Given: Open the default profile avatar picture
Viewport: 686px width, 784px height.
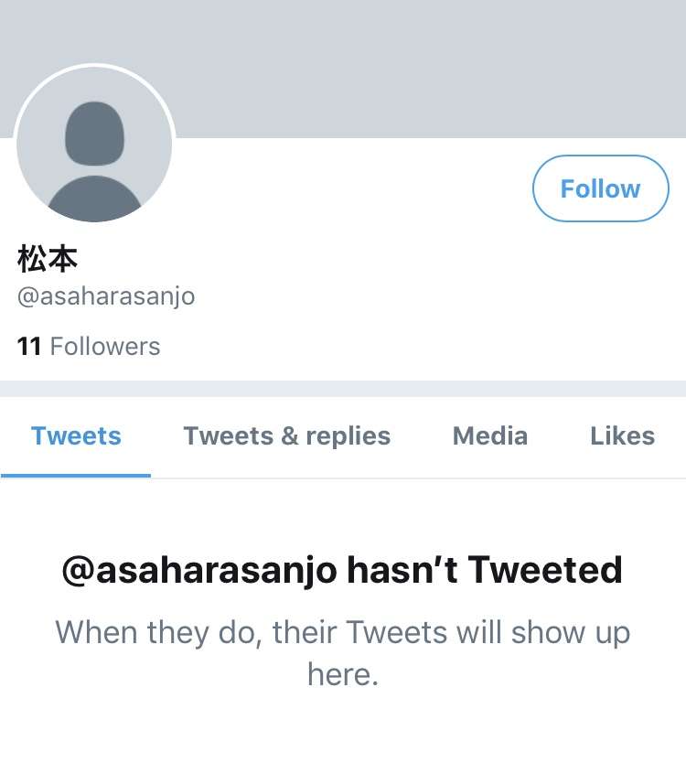Looking at the screenshot, I should [94, 144].
